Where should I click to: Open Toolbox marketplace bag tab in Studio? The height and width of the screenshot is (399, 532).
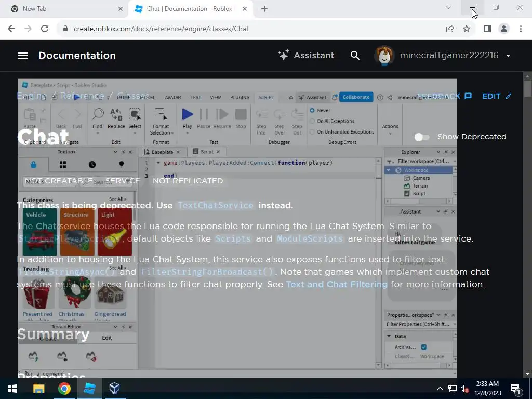point(33,165)
